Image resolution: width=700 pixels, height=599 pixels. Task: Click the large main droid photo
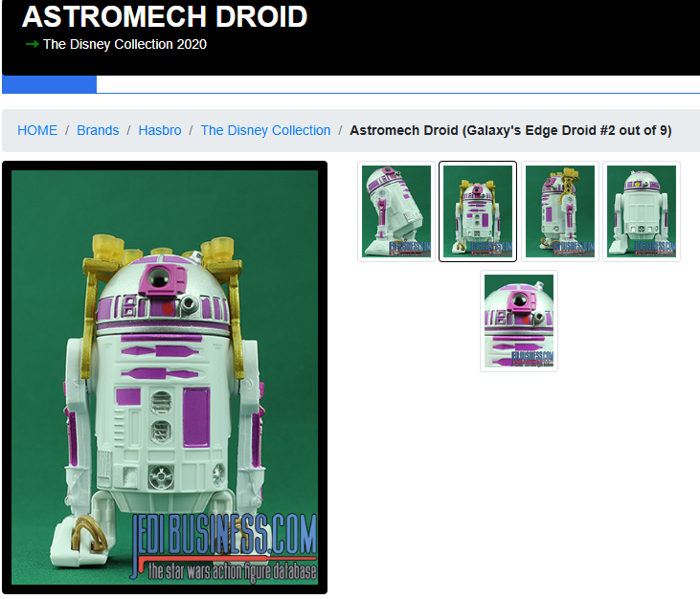[165, 377]
